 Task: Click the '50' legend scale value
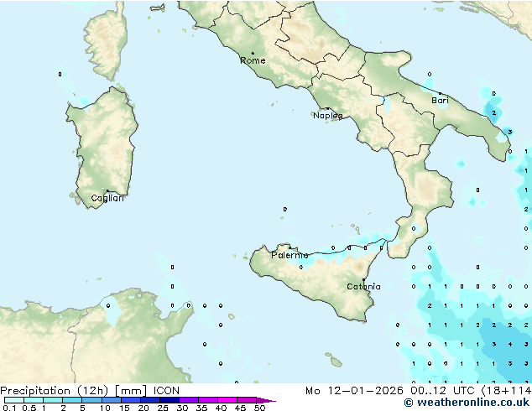(x=259, y=408)
